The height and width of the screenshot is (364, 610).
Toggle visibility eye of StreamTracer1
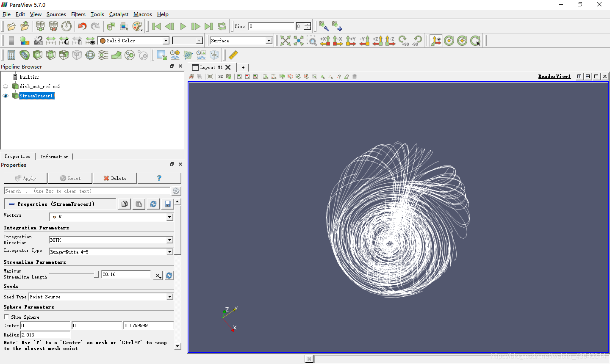coord(6,96)
